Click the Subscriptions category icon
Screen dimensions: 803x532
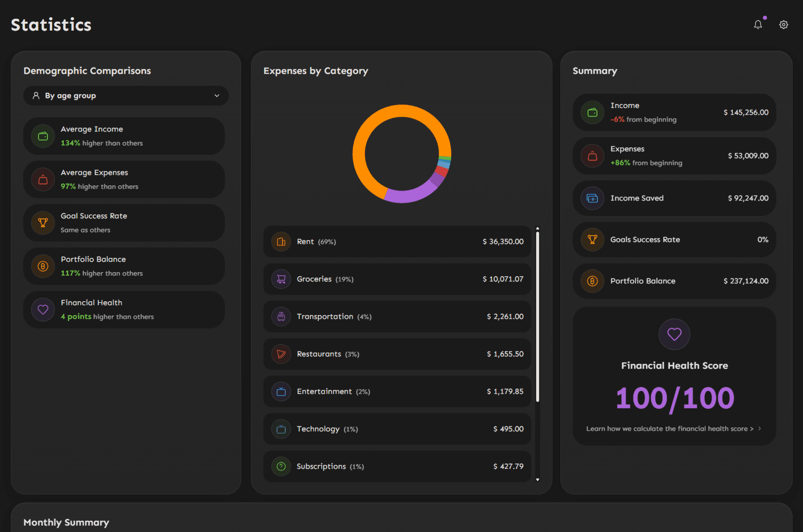[281, 467]
